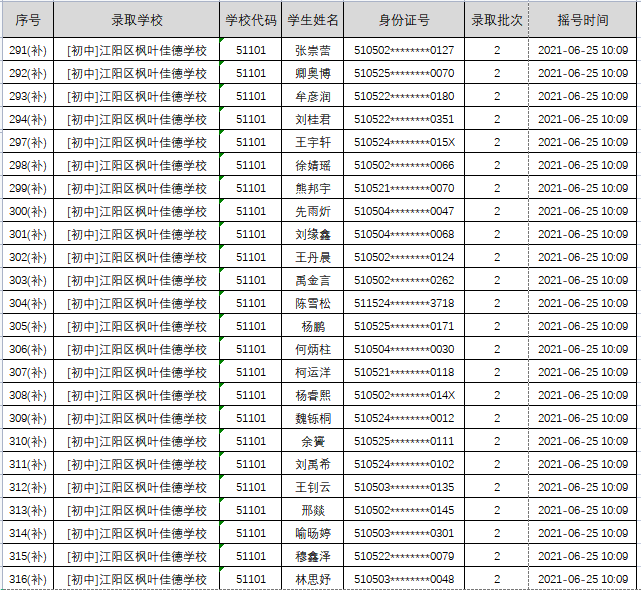Image resolution: width=641 pixels, height=590 pixels.
Task: Select ID cell 510522********0180
Action: coord(404,96)
